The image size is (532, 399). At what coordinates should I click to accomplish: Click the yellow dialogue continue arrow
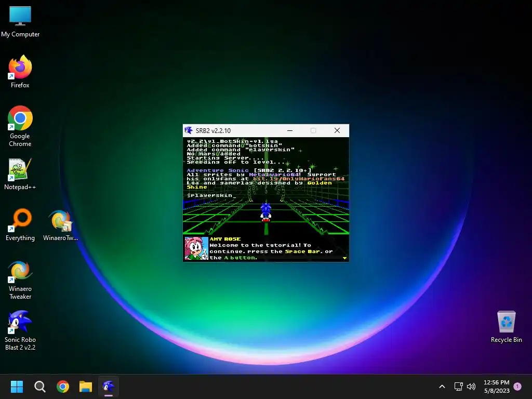pyautogui.click(x=345, y=258)
